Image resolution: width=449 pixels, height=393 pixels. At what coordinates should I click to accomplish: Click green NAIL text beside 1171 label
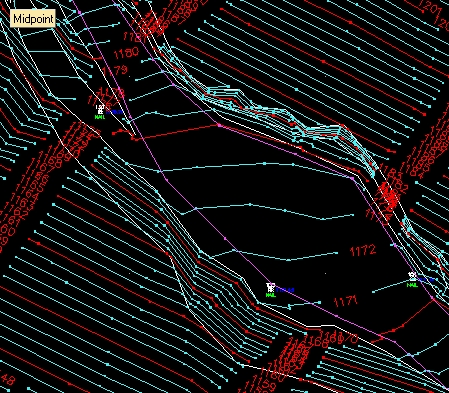point(271,295)
